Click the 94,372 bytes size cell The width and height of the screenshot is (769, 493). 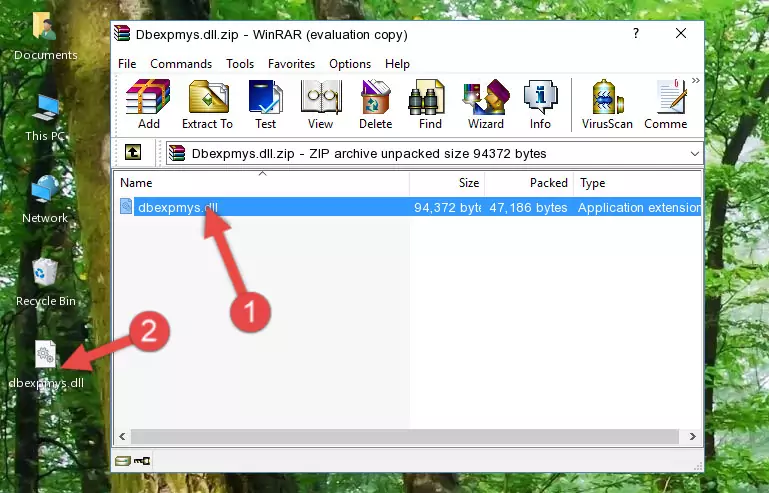(x=447, y=208)
